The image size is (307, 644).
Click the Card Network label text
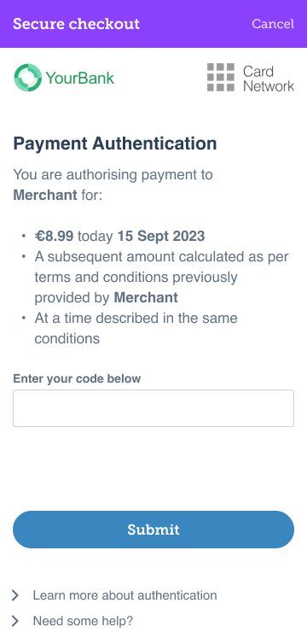[x=269, y=79]
